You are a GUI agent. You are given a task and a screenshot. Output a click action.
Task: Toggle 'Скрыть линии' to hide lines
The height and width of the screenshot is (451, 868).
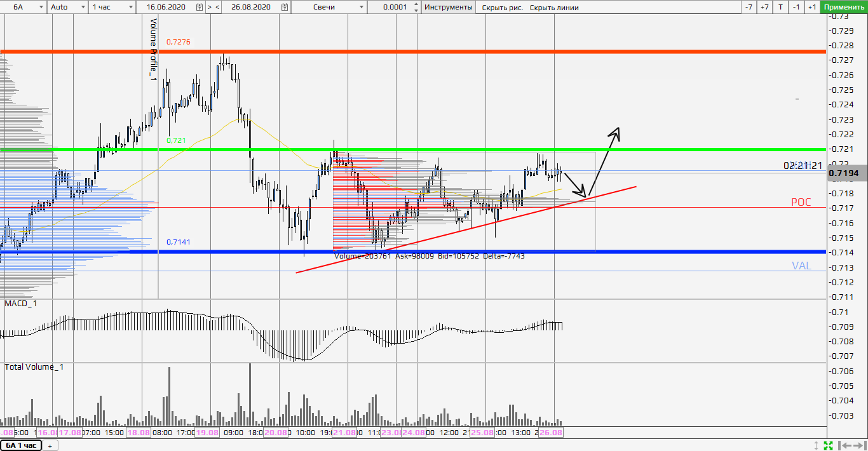[x=554, y=7]
